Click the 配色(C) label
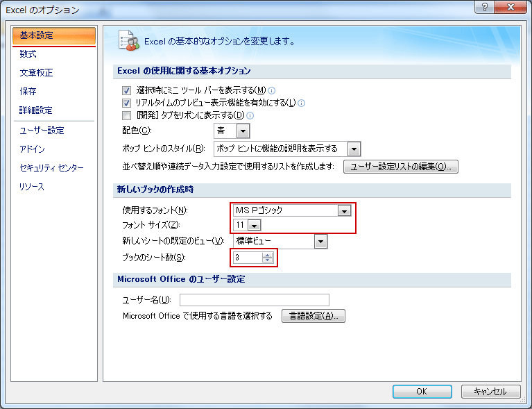The image size is (532, 409). (137, 131)
